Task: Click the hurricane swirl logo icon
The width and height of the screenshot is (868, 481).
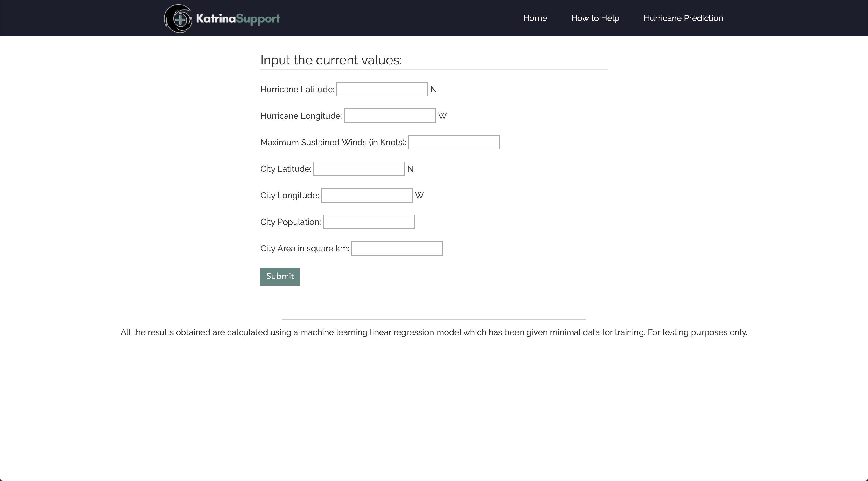Action: tap(178, 18)
